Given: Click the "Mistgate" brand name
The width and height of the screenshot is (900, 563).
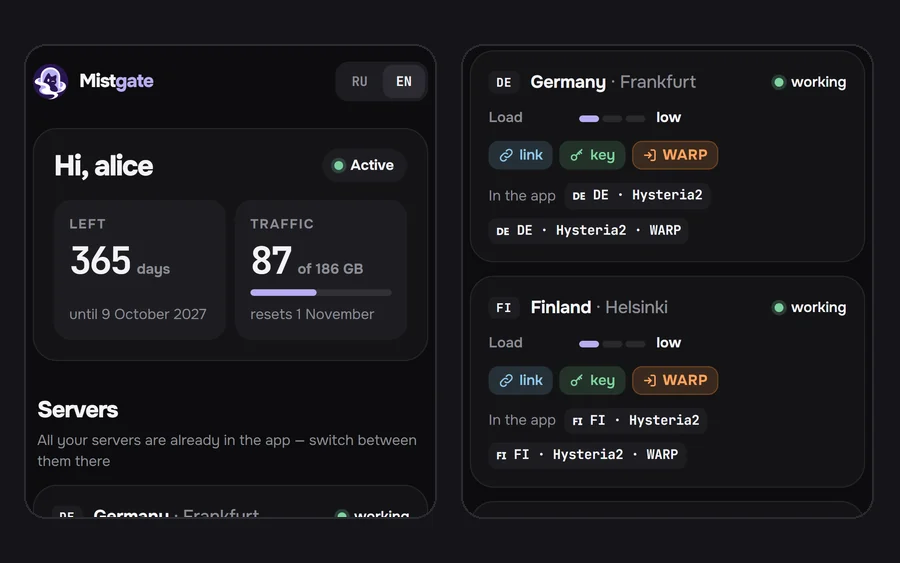Looking at the screenshot, I should pos(116,81).
